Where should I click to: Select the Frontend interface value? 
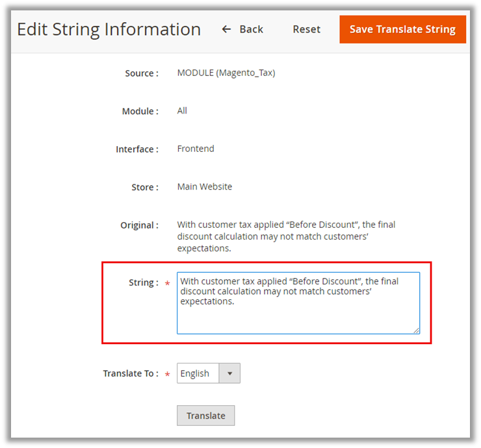click(196, 149)
